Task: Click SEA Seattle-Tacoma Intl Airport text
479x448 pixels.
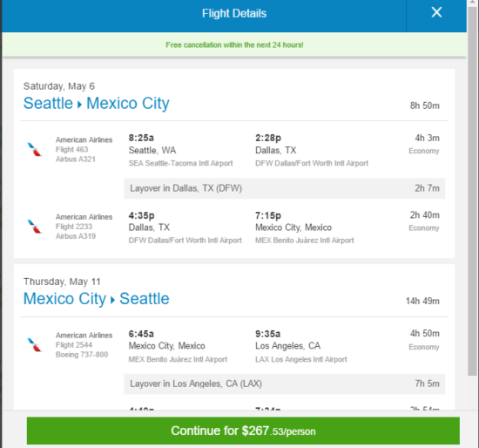Action: (x=180, y=163)
